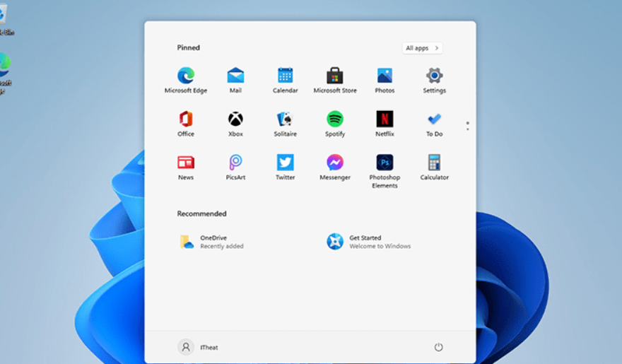
Task: Open Photoshop Elements
Action: tap(385, 163)
